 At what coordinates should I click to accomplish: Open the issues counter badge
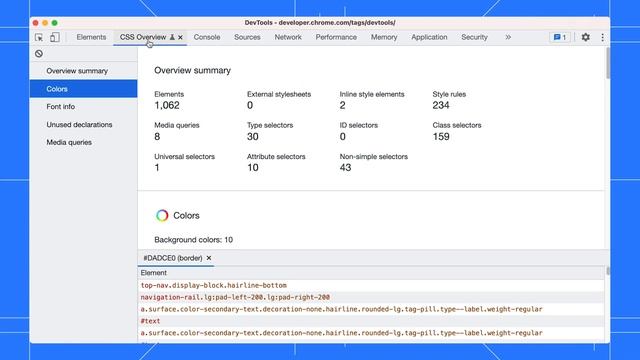click(560, 37)
